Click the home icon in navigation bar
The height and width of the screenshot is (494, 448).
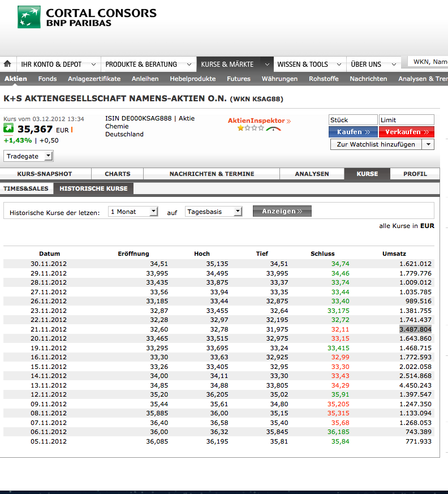click(7, 64)
